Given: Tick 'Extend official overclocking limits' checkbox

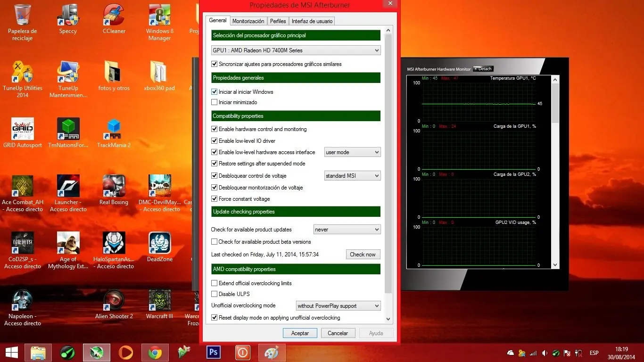Looking at the screenshot, I should 215,283.
